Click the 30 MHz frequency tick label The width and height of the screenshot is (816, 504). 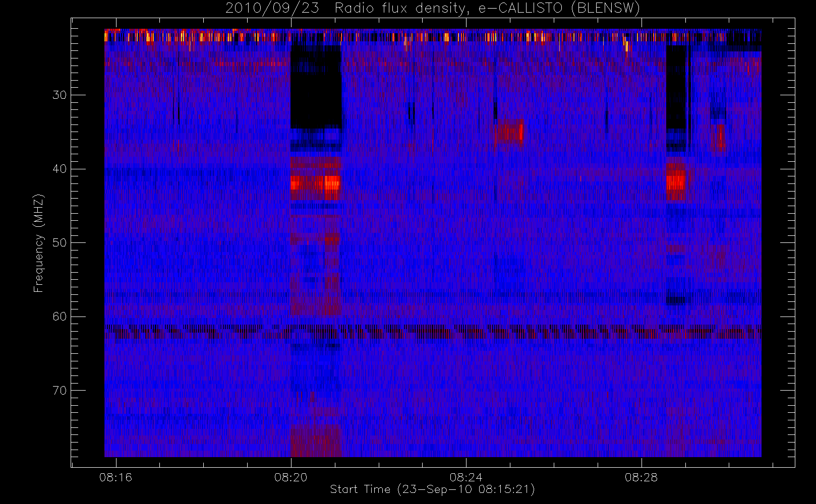pos(60,95)
